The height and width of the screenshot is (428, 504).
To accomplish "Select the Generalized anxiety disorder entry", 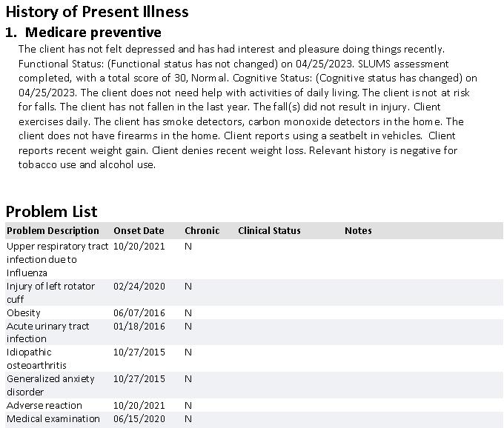I will coord(50,385).
